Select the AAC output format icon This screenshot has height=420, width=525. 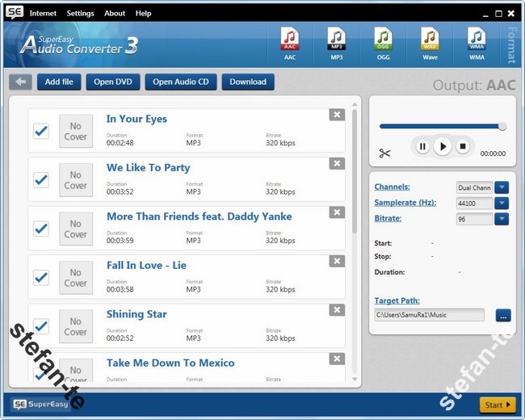tap(290, 42)
